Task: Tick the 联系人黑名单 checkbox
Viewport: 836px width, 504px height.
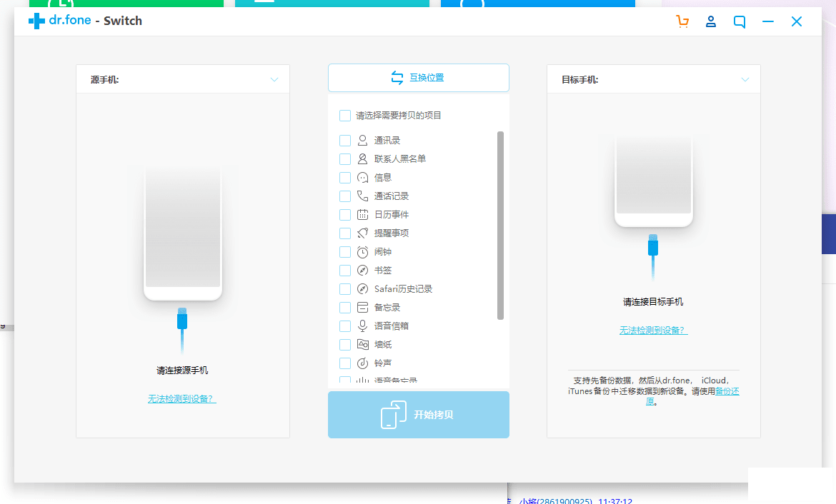Action: pos(345,159)
